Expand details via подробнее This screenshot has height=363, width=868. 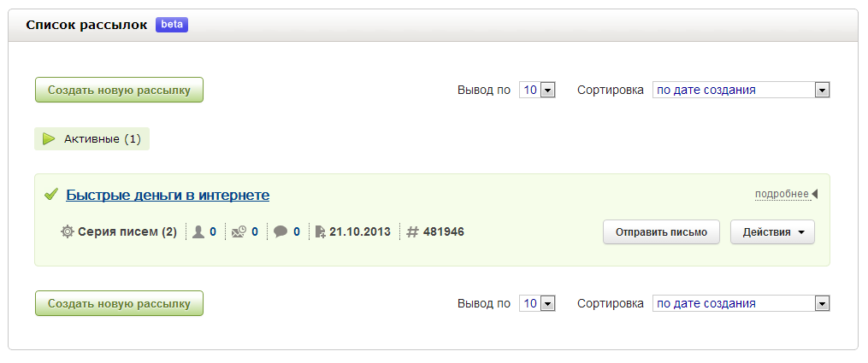[x=782, y=194]
